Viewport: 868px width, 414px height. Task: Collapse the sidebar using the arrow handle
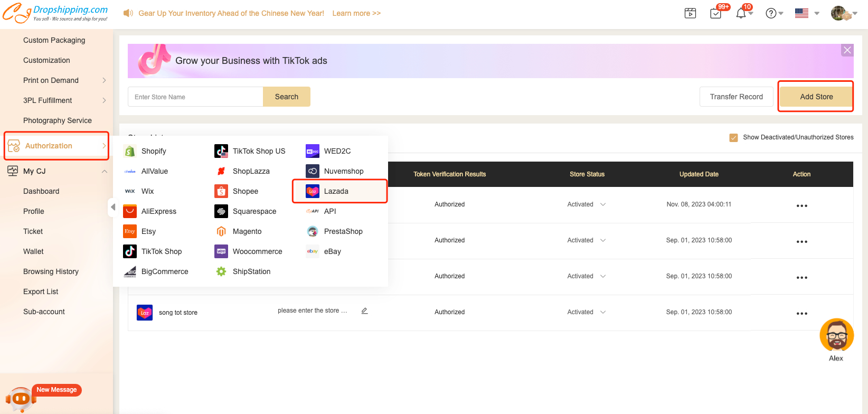tap(112, 207)
